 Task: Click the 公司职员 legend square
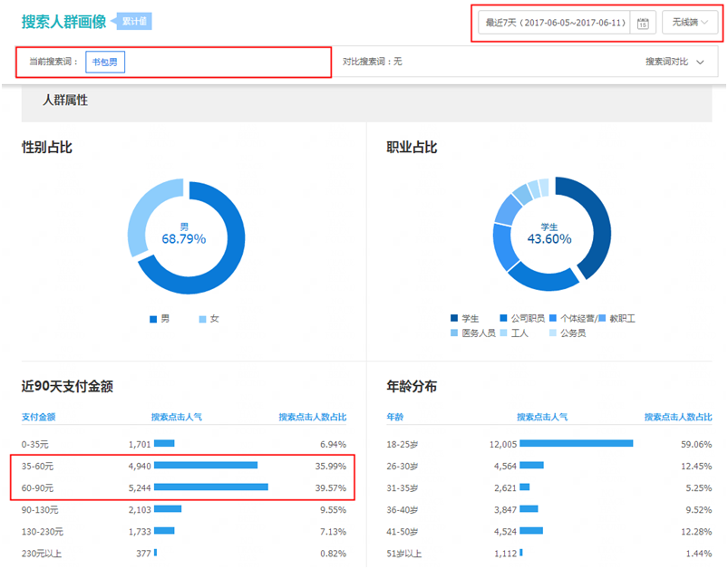click(x=504, y=319)
